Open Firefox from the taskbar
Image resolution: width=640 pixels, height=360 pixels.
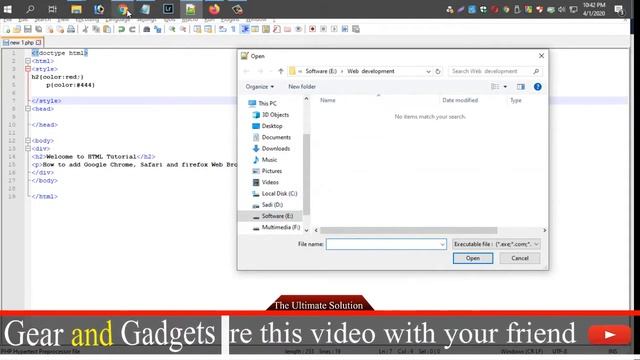pyautogui.click(x=214, y=9)
